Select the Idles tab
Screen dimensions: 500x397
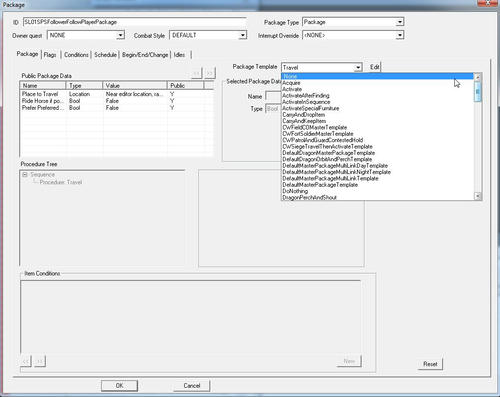pos(179,55)
